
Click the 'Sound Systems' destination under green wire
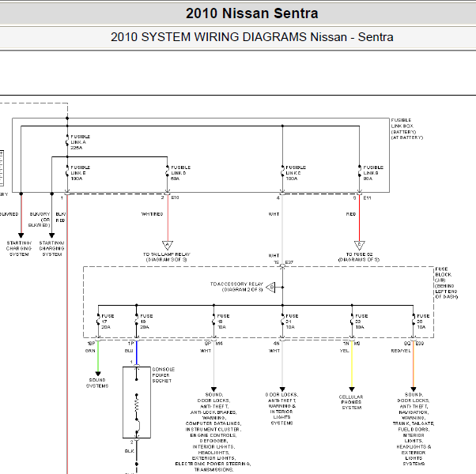pyautogui.click(x=97, y=383)
